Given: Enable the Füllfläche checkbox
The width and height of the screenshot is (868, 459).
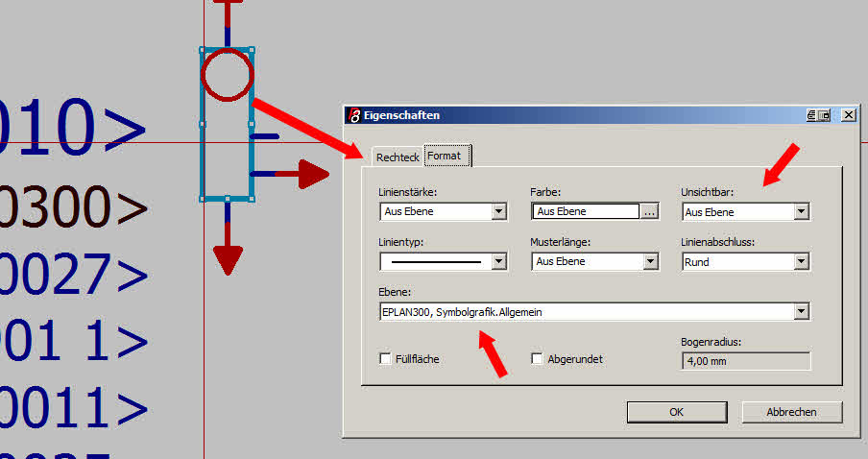Looking at the screenshot, I should (x=385, y=359).
